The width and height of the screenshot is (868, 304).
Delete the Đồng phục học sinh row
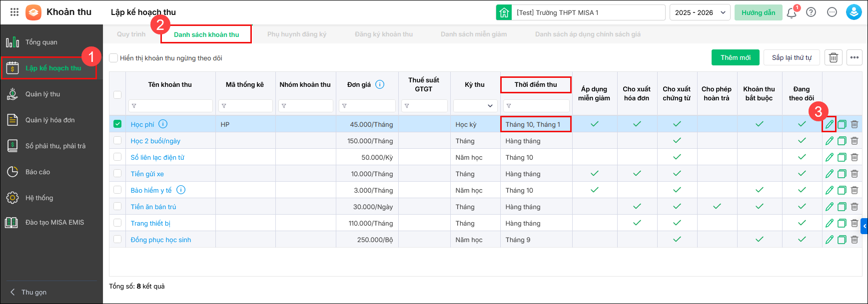coord(855,240)
